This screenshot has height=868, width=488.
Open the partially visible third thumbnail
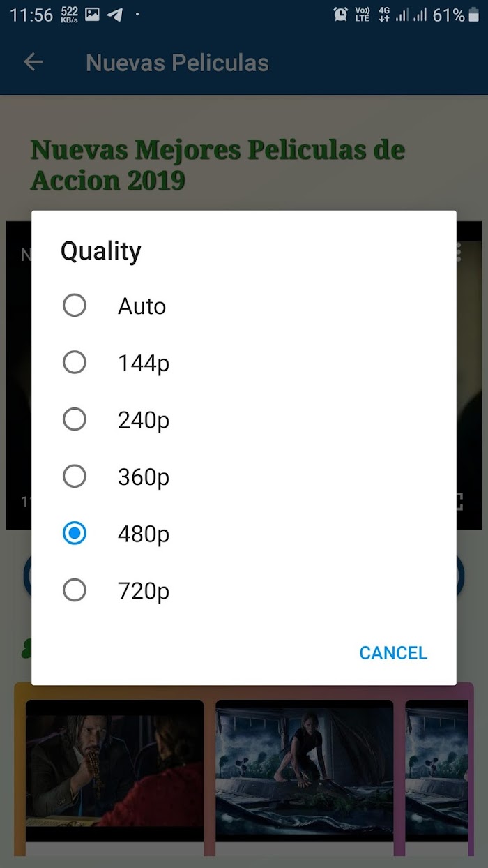[x=436, y=771]
